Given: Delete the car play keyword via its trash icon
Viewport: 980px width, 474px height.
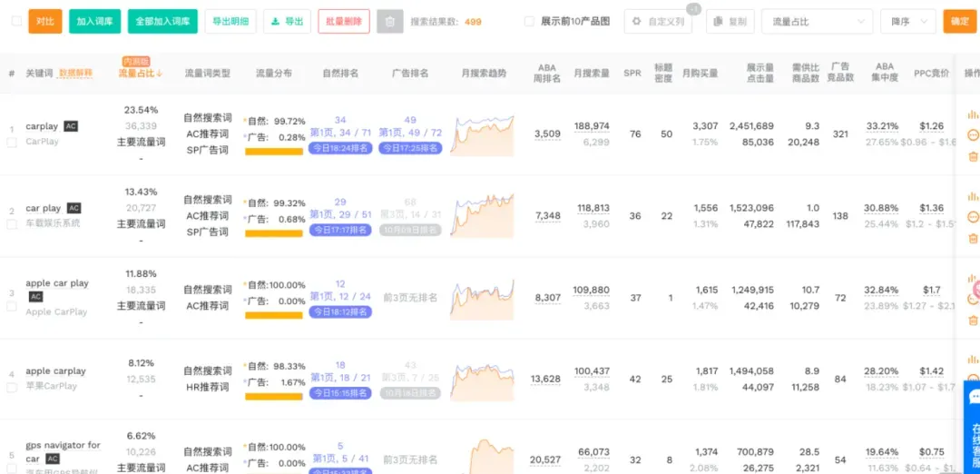Looking at the screenshot, I should (973, 238).
